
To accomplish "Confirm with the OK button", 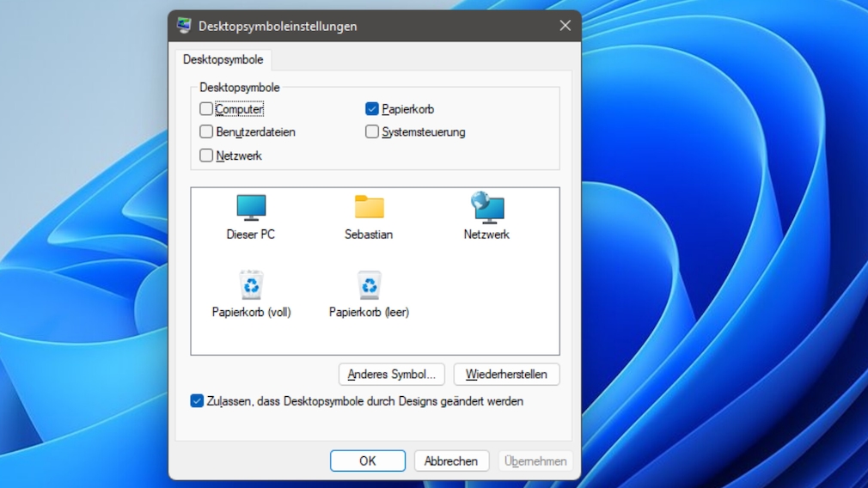I will 368,461.
